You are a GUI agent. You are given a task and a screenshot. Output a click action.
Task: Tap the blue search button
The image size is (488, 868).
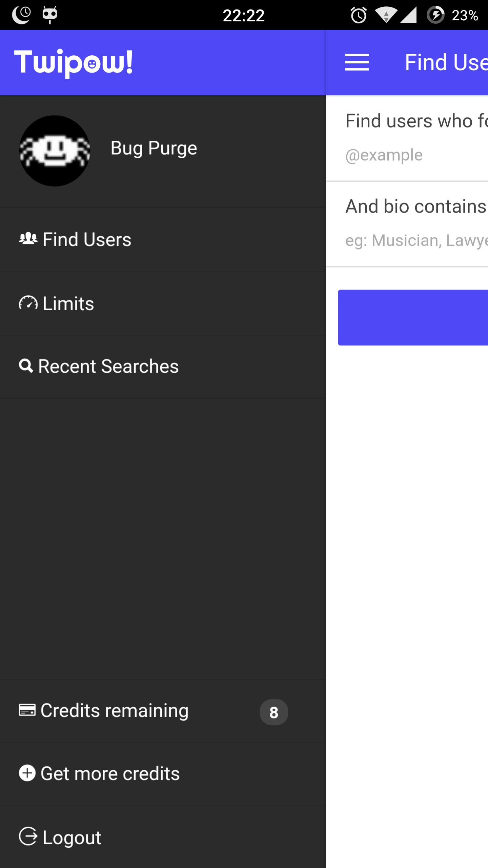tap(413, 317)
